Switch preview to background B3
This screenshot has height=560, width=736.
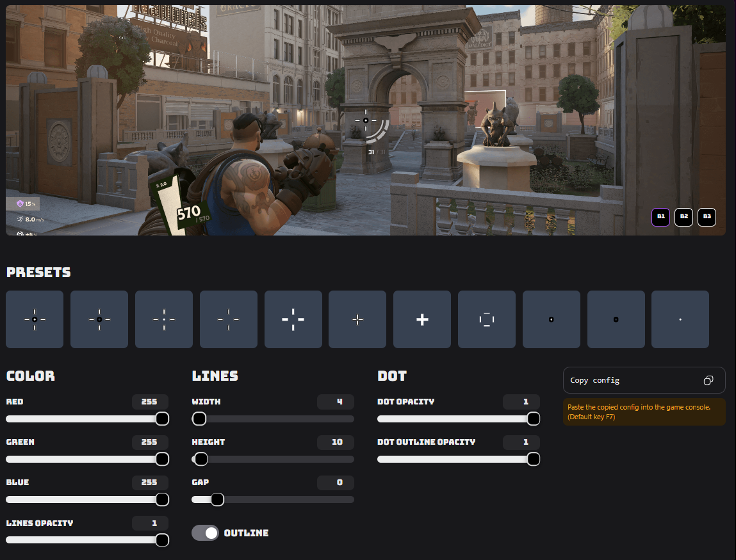point(707,217)
